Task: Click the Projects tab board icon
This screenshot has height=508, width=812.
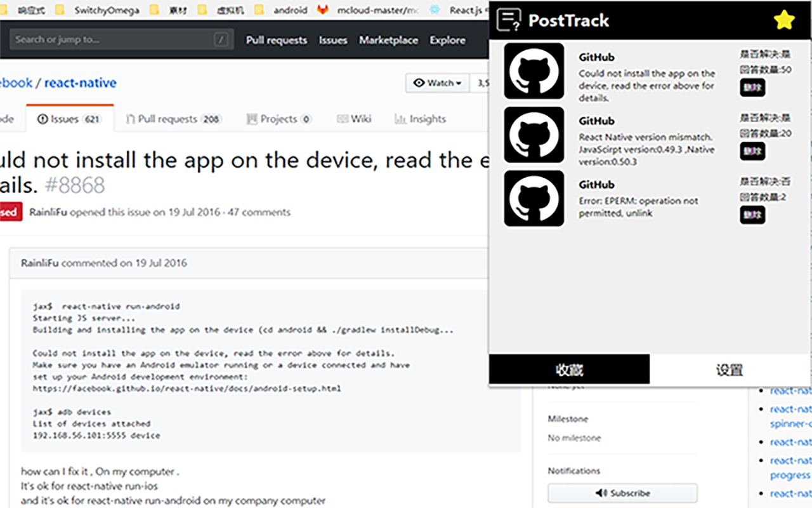Action: (252, 119)
